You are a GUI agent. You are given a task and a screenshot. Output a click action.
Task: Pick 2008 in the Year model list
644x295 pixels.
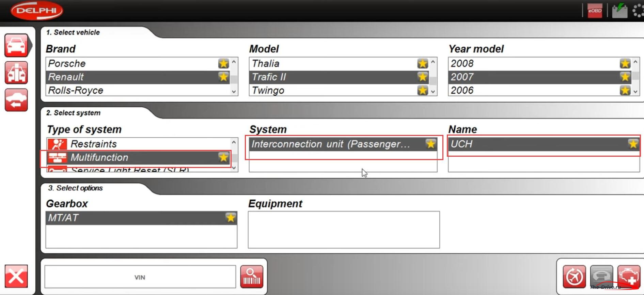540,64
